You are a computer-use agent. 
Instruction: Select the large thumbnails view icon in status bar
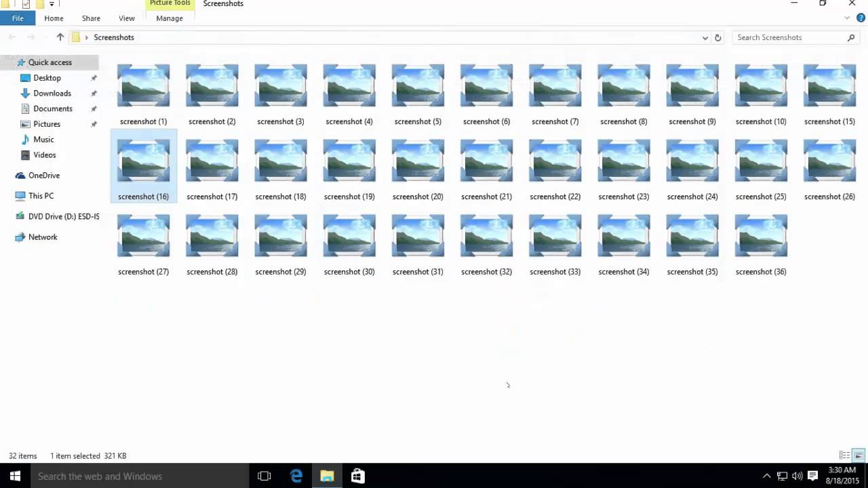click(858, 455)
